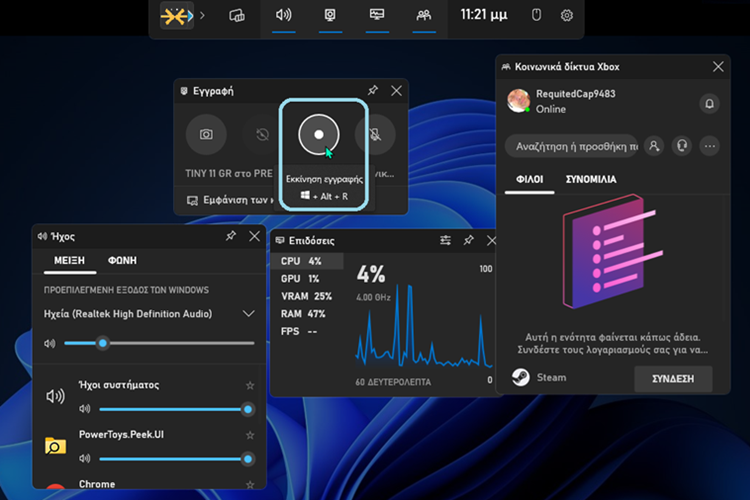The height and width of the screenshot is (500, 750).
Task: Toggle the Xbox Social widget in top bar
Action: 424,15
